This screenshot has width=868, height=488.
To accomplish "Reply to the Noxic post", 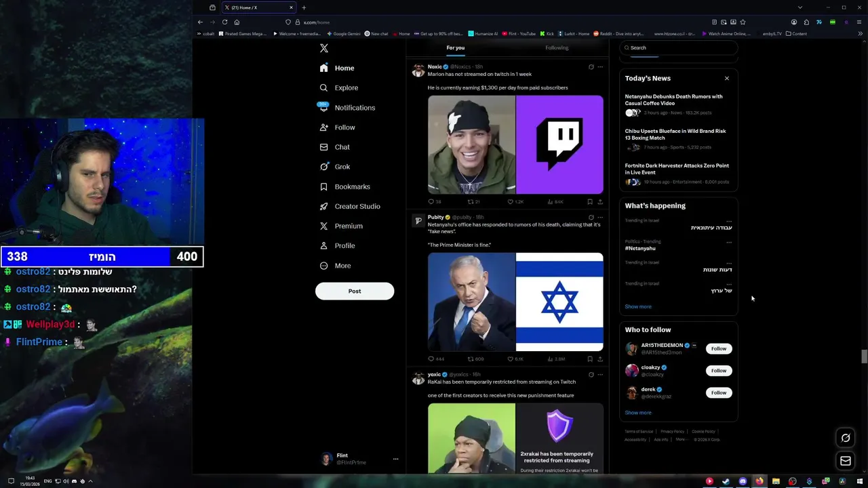I will point(434,201).
